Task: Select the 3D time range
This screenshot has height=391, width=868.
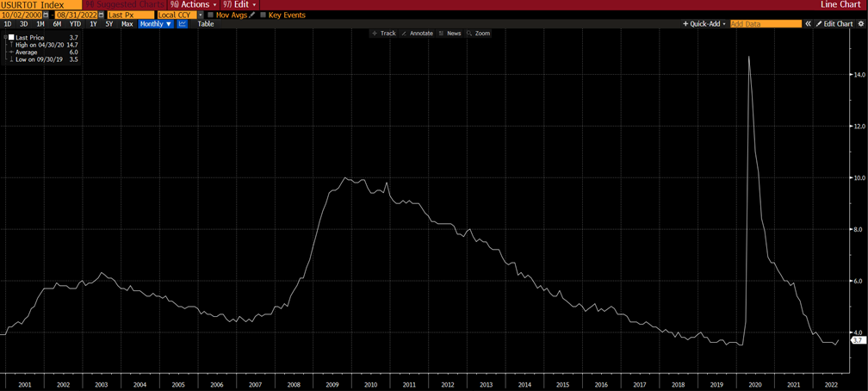Action: [24, 24]
